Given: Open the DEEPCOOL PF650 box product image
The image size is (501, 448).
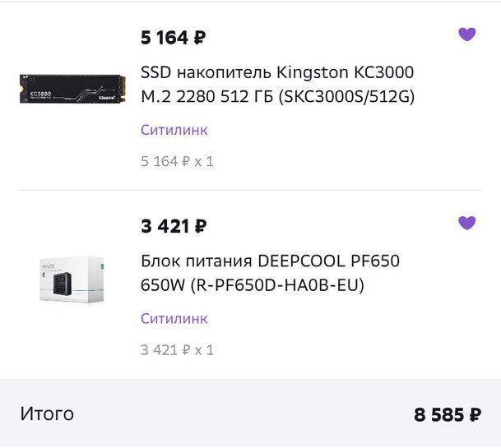Looking at the screenshot, I should coord(72,279).
